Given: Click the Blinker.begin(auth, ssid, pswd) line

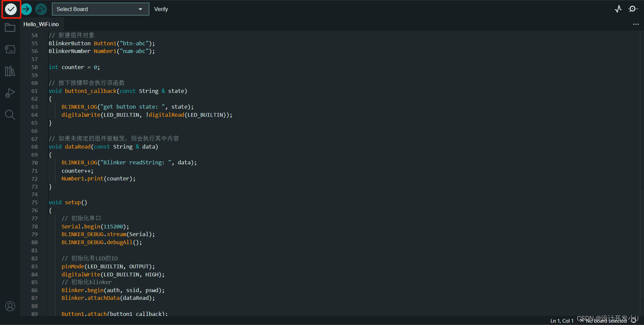Looking at the screenshot, I should [113, 290].
